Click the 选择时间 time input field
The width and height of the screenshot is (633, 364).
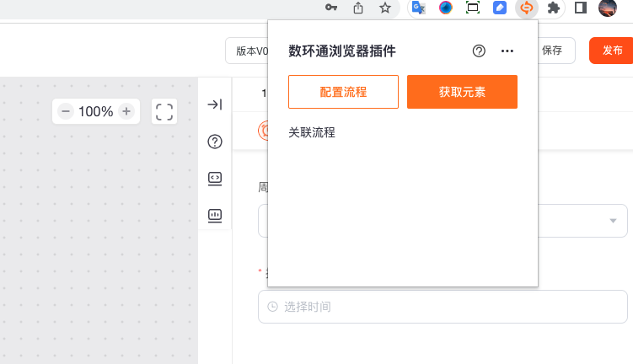[x=443, y=307]
